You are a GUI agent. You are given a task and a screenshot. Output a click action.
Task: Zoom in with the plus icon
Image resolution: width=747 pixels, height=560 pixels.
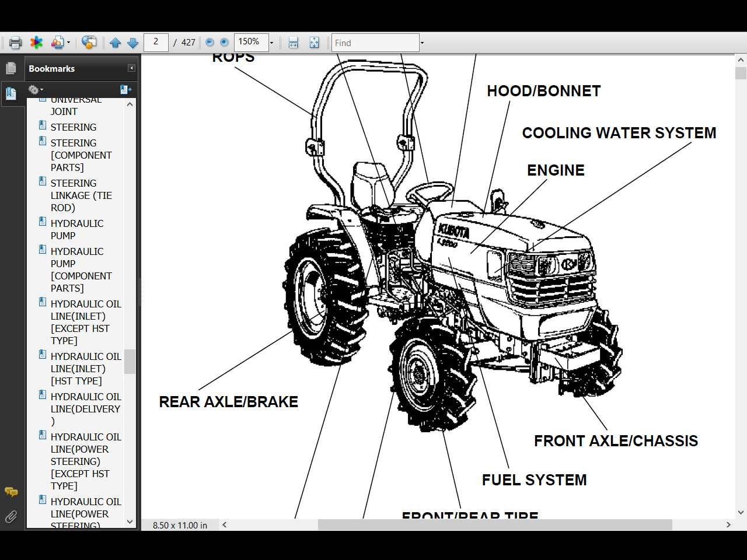click(x=224, y=42)
